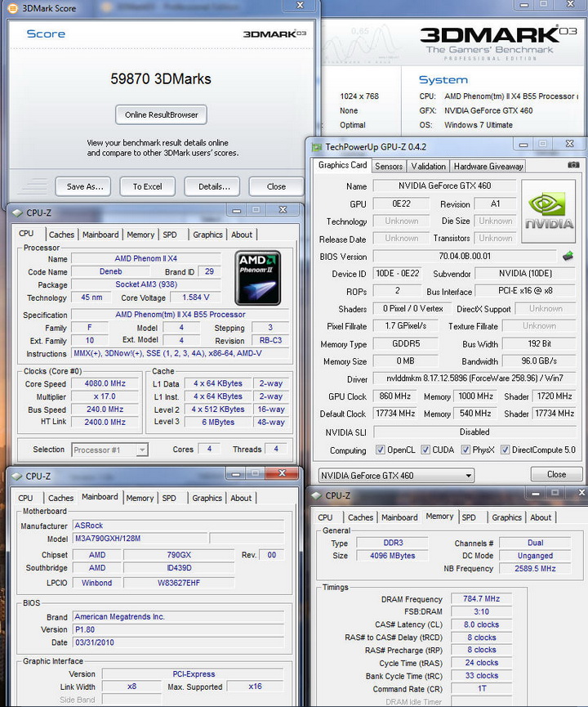This screenshot has height=707, width=588.
Task: Toggle the OpenCL checkbox in GPU-Z
Action: (381, 450)
